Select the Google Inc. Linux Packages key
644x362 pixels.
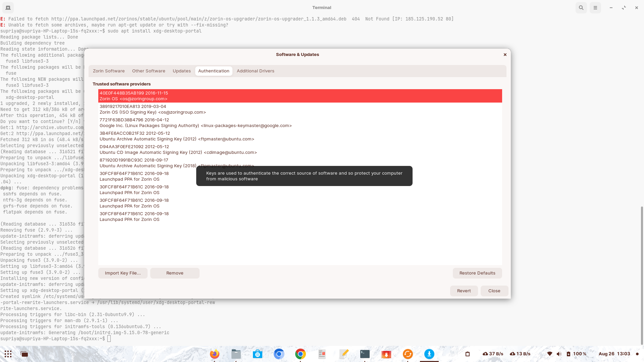click(x=300, y=123)
